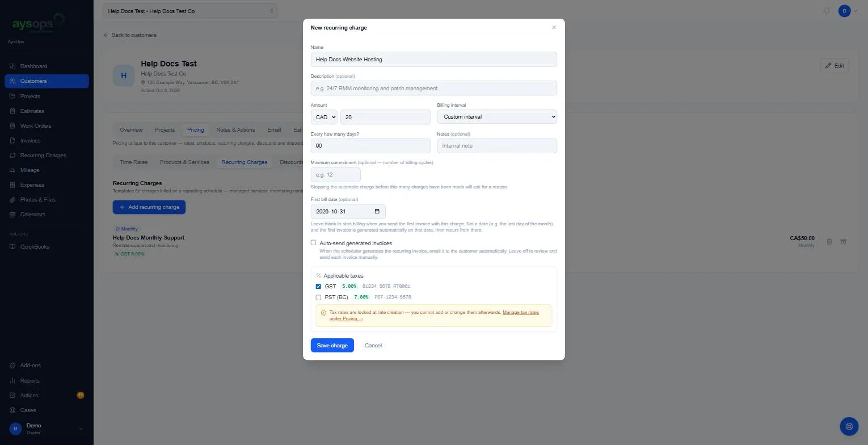Open the CAD currency dropdown

click(x=324, y=117)
